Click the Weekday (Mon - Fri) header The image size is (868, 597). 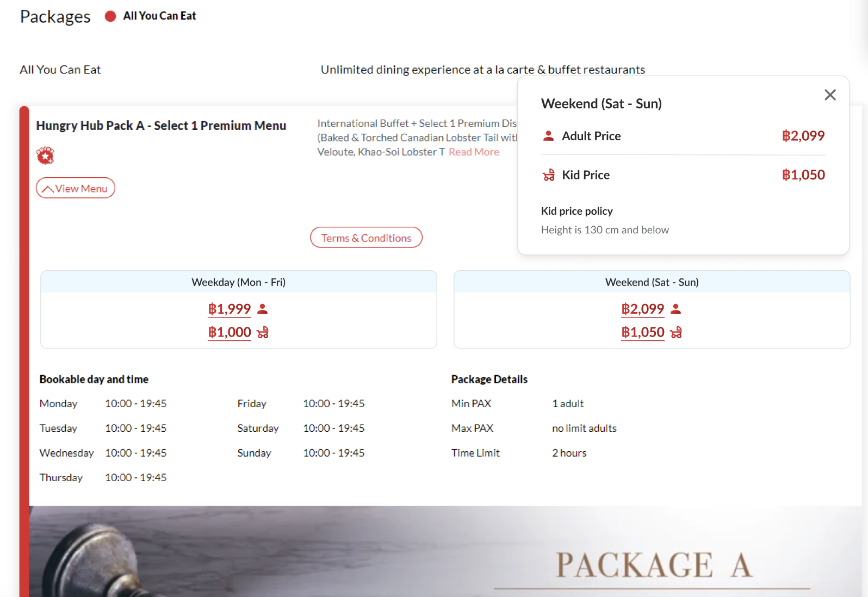(238, 282)
